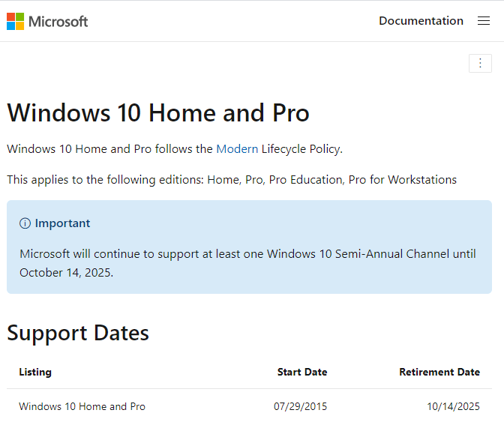Click the applicable editions paragraph

tap(232, 179)
